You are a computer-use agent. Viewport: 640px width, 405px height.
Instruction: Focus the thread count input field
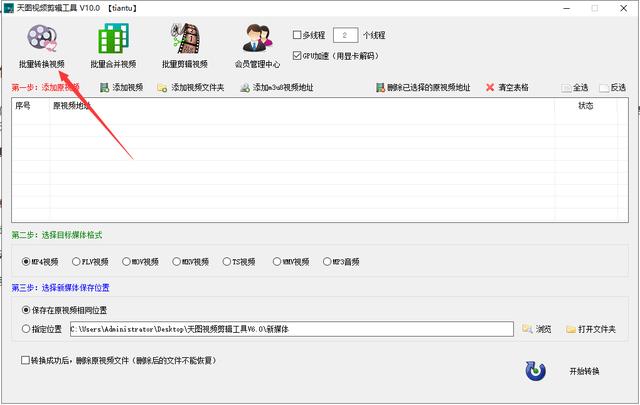[345, 35]
